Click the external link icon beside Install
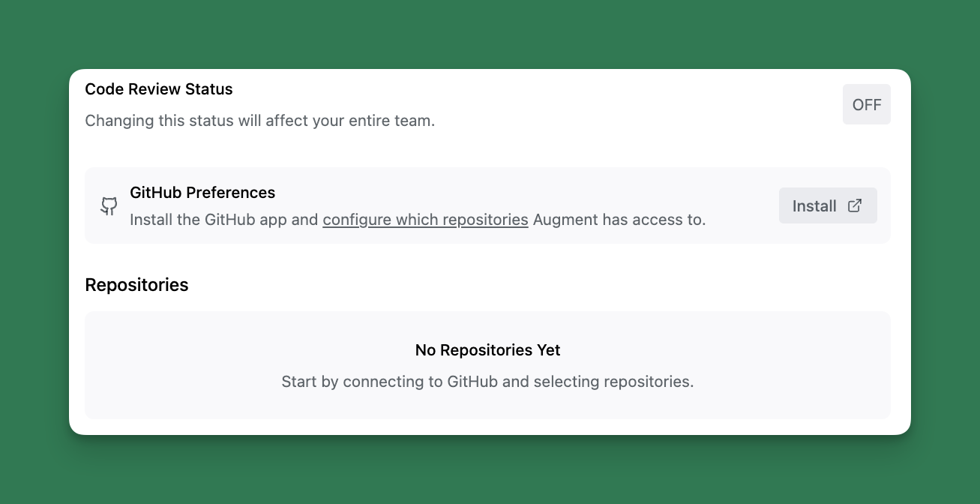This screenshot has height=504, width=980. (x=854, y=204)
